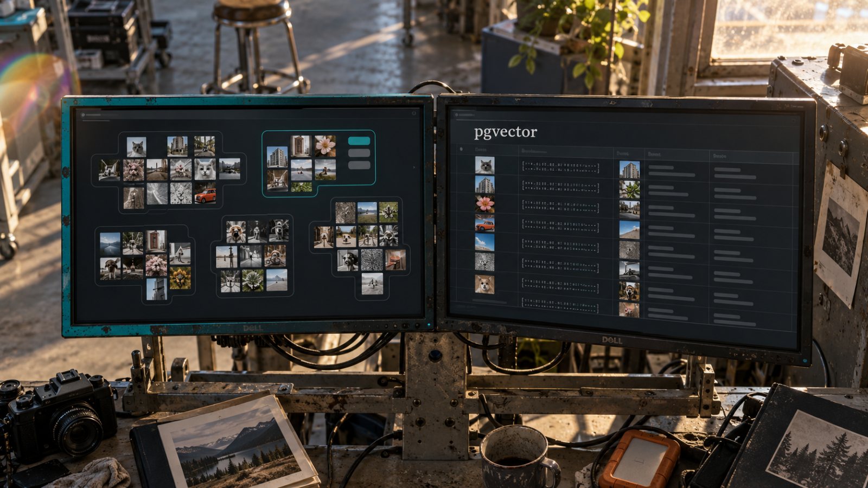
Task: Select wooden door thumbnail in highlighted cluster
Action: tap(300, 146)
